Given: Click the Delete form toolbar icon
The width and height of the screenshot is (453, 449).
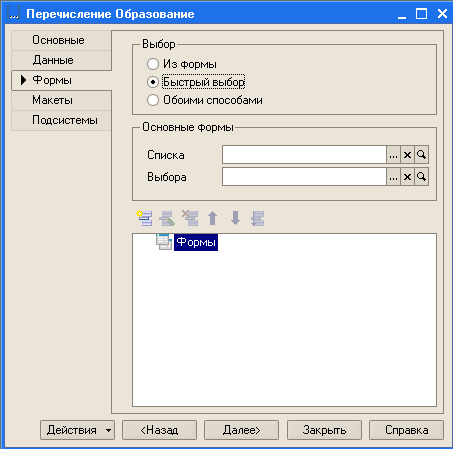Looking at the screenshot, I should click(x=190, y=218).
